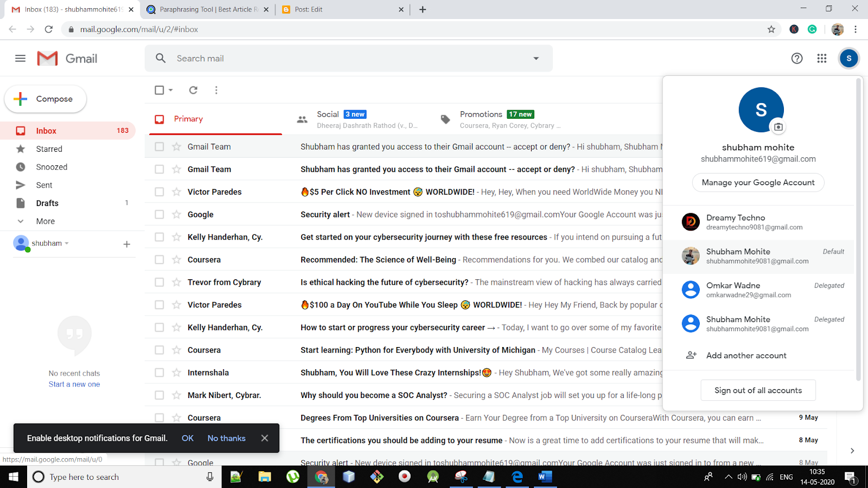
Task: Open the Windows notification center
Action: pos(850,477)
